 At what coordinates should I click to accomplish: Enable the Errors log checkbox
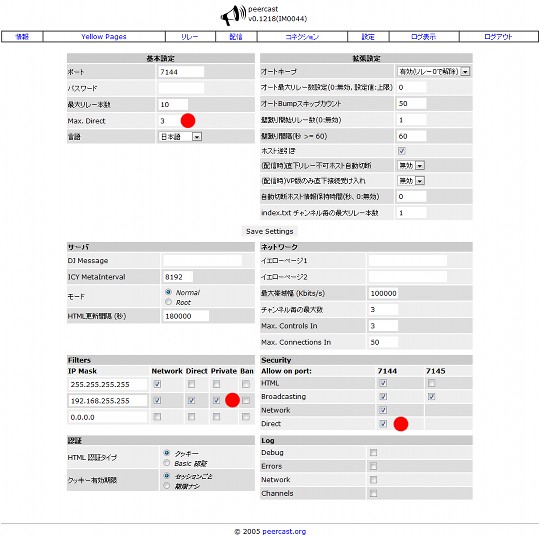(373, 466)
